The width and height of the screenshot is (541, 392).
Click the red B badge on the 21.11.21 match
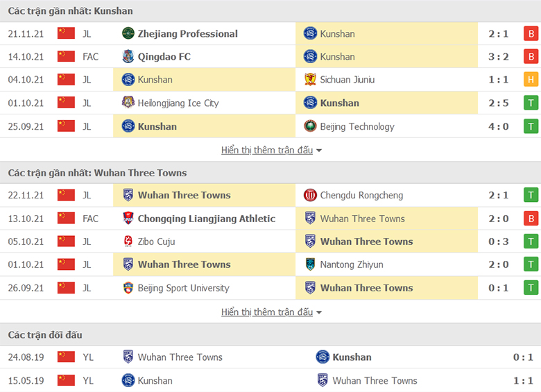(x=531, y=33)
